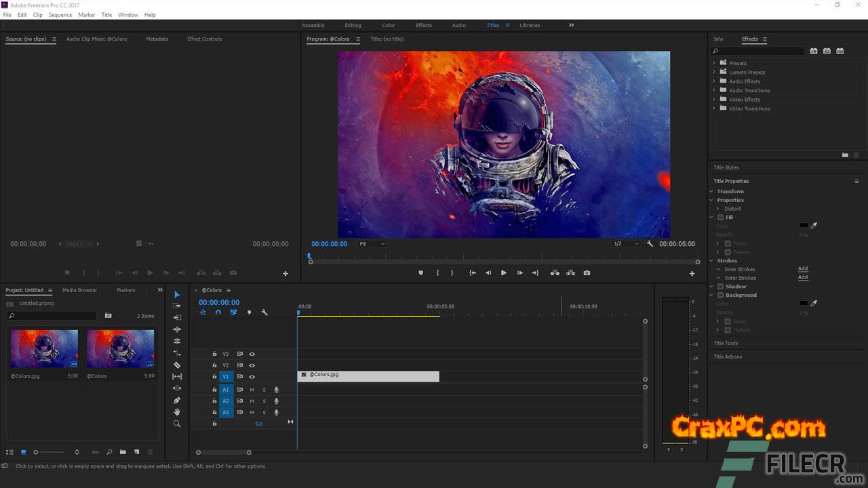Select the Zoom tool magnifier
The height and width of the screenshot is (488, 868).
[177, 424]
